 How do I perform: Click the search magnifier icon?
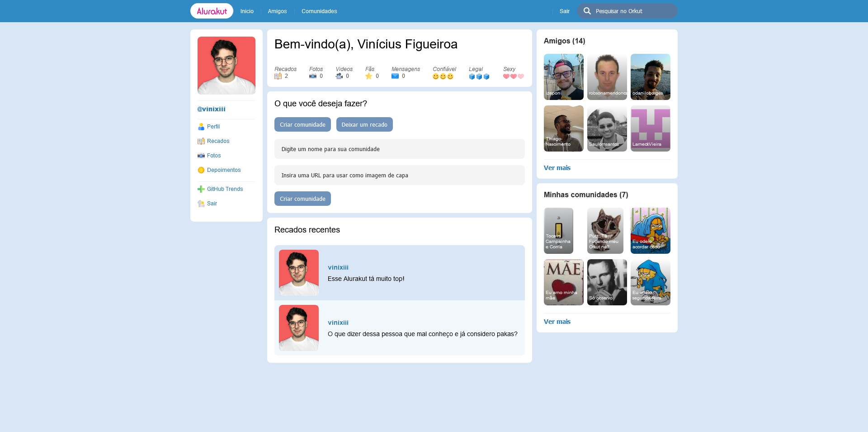click(x=587, y=11)
